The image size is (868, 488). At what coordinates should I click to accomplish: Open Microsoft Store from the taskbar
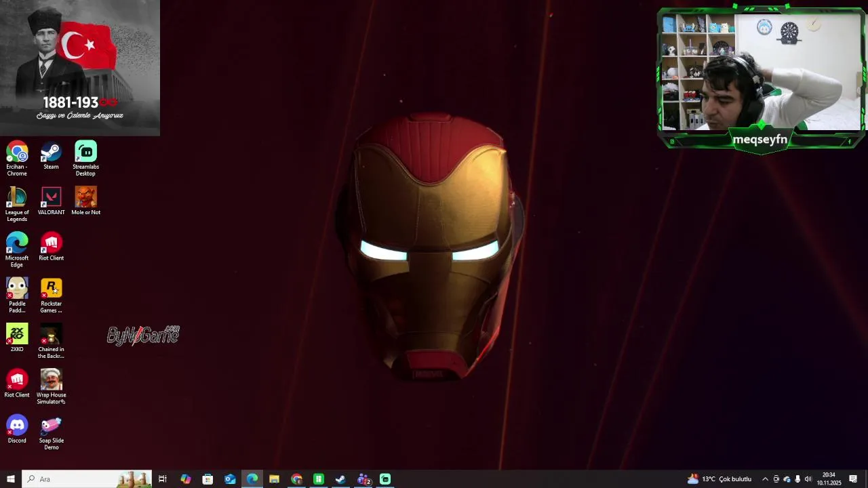(x=208, y=479)
